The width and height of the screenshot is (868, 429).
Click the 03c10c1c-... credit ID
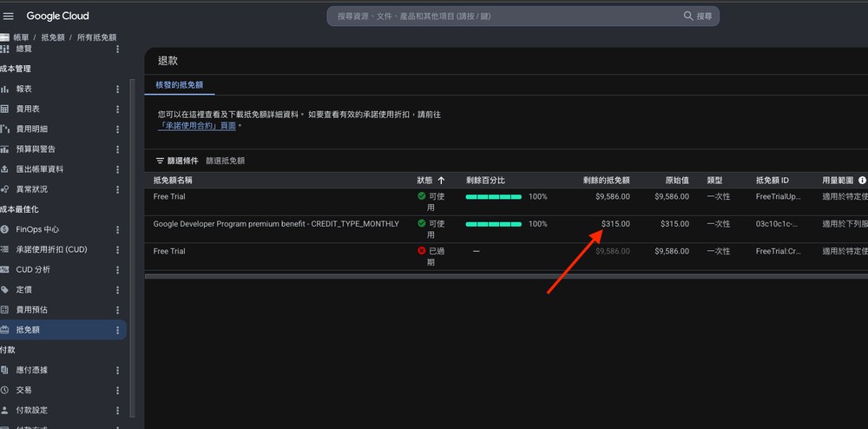click(777, 224)
